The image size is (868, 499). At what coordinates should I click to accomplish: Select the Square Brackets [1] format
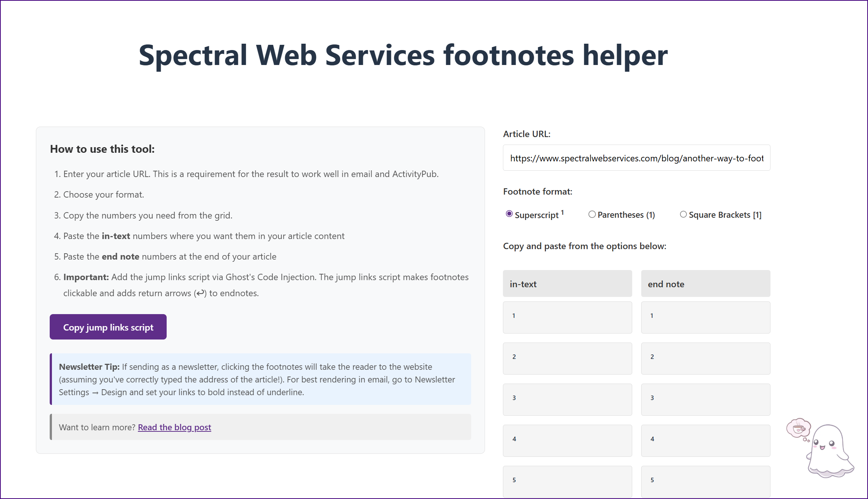pos(683,214)
